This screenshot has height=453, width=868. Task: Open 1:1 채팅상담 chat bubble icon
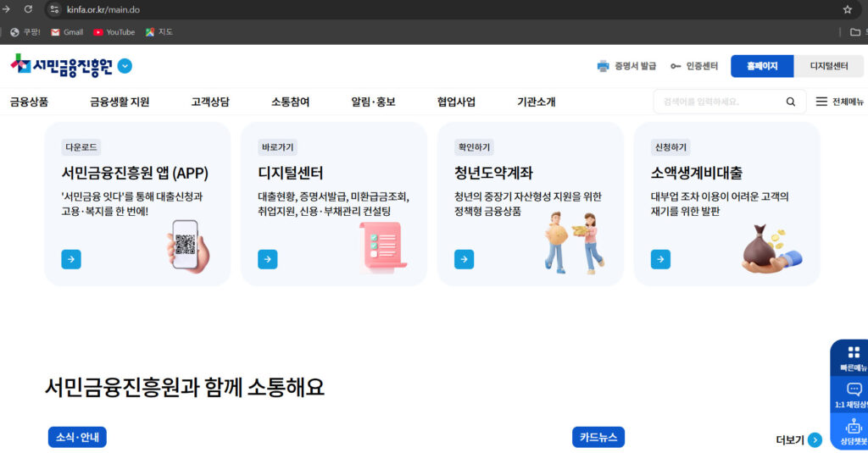(x=854, y=389)
